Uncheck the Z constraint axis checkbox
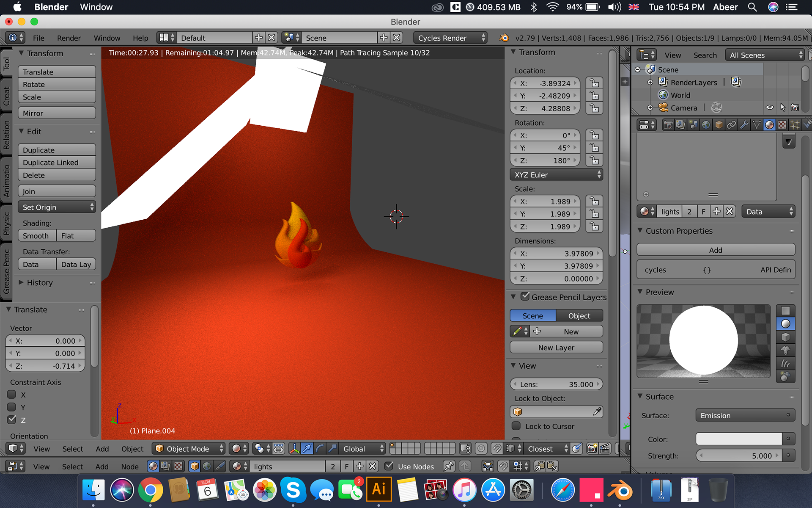The image size is (812, 508). point(12,420)
